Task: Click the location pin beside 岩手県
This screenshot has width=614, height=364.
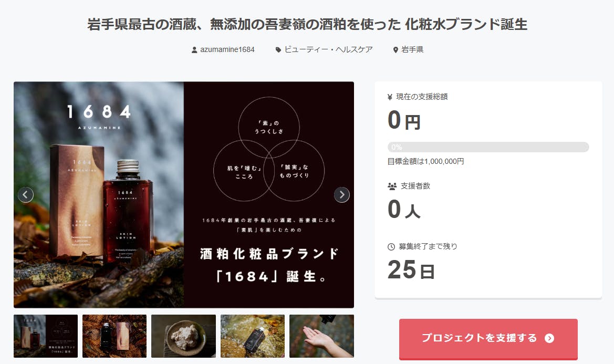Action: (x=396, y=50)
